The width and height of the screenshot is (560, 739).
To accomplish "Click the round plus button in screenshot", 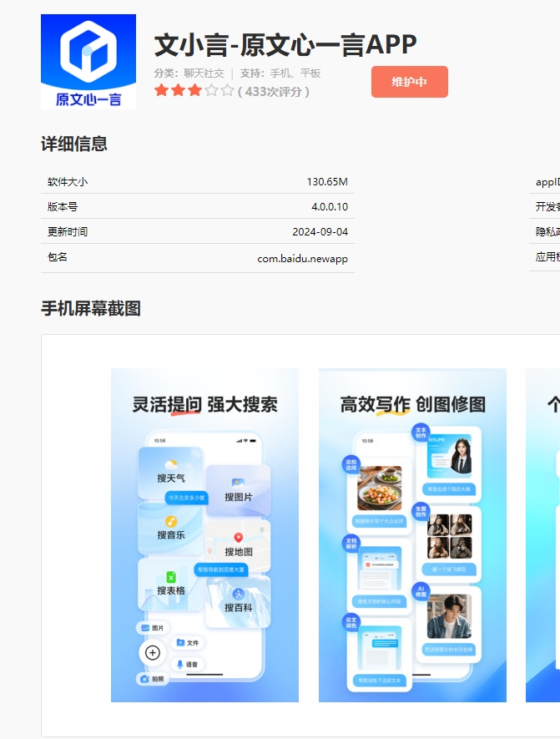I will pos(153,653).
